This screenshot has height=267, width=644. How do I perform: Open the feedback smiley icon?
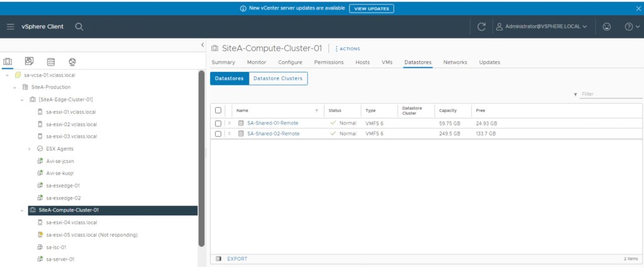[607, 26]
